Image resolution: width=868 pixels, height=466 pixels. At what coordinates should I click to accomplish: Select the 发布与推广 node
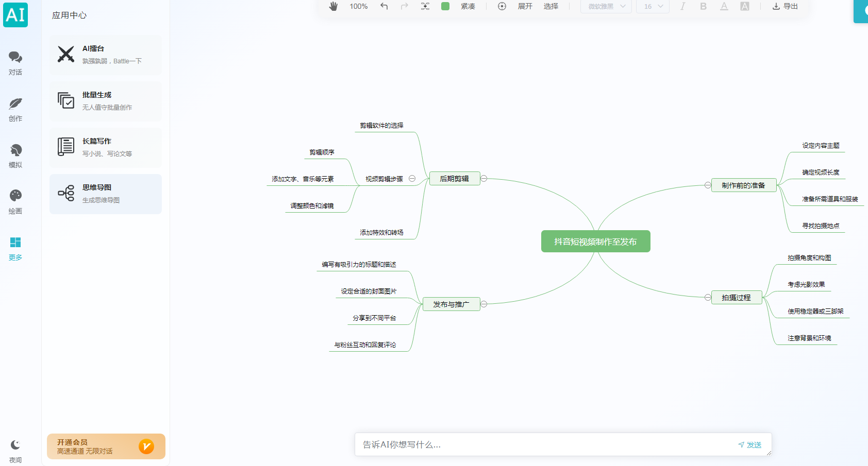452,304
